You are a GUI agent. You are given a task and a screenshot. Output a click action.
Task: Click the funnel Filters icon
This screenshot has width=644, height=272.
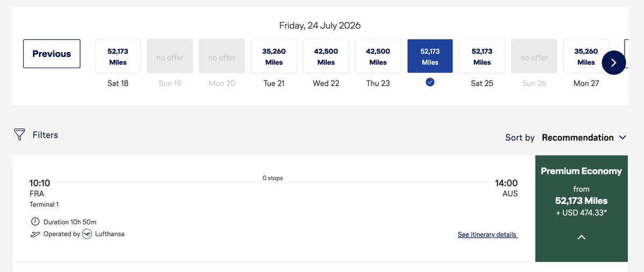[19, 135]
